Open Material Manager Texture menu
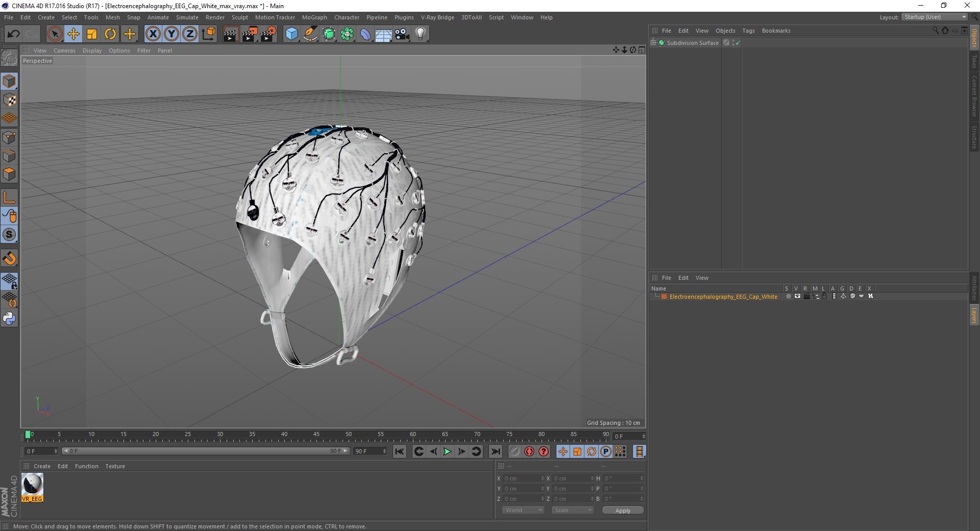 point(115,466)
